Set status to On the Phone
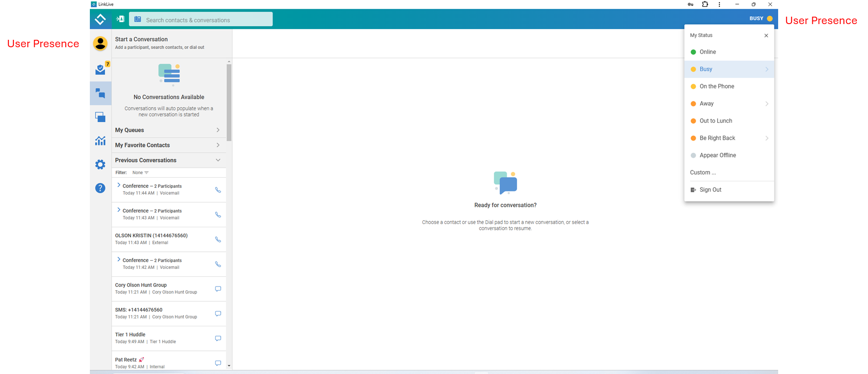 coord(717,87)
